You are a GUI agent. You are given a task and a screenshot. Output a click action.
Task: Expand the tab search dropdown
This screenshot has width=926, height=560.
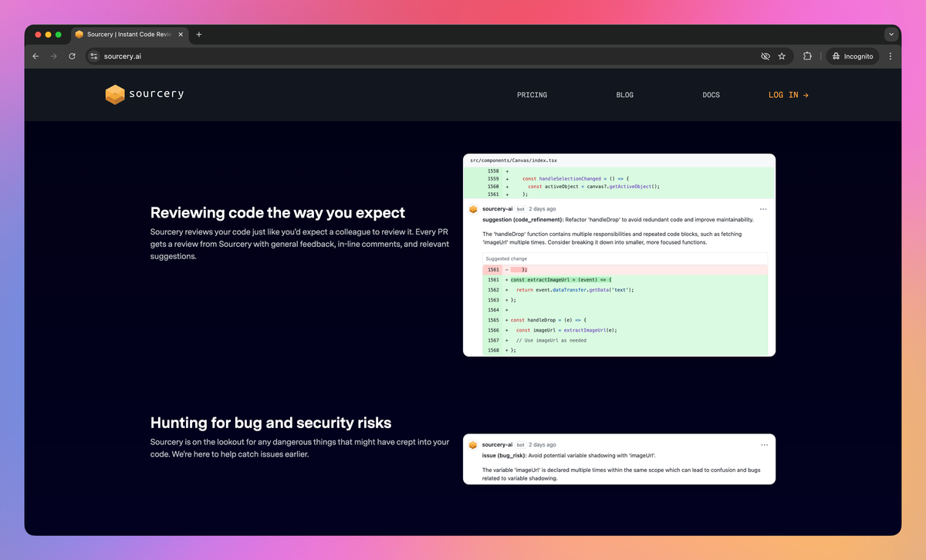891,35
